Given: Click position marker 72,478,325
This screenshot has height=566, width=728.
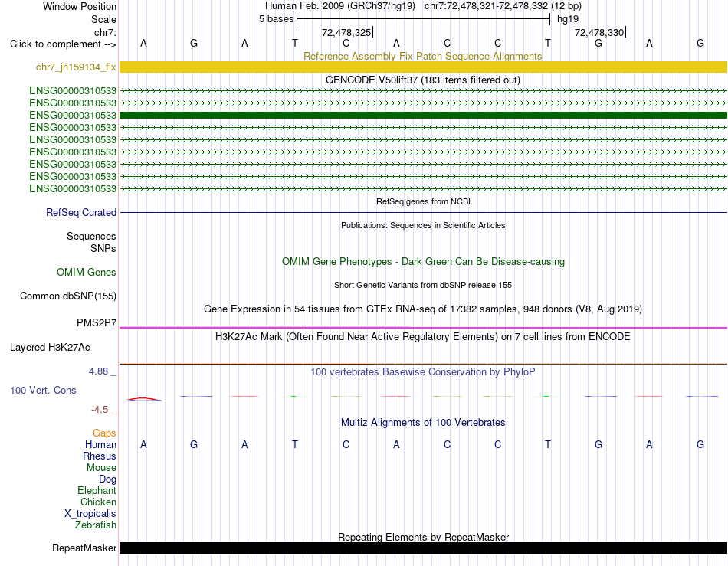Looking at the screenshot, I should pos(346,32).
